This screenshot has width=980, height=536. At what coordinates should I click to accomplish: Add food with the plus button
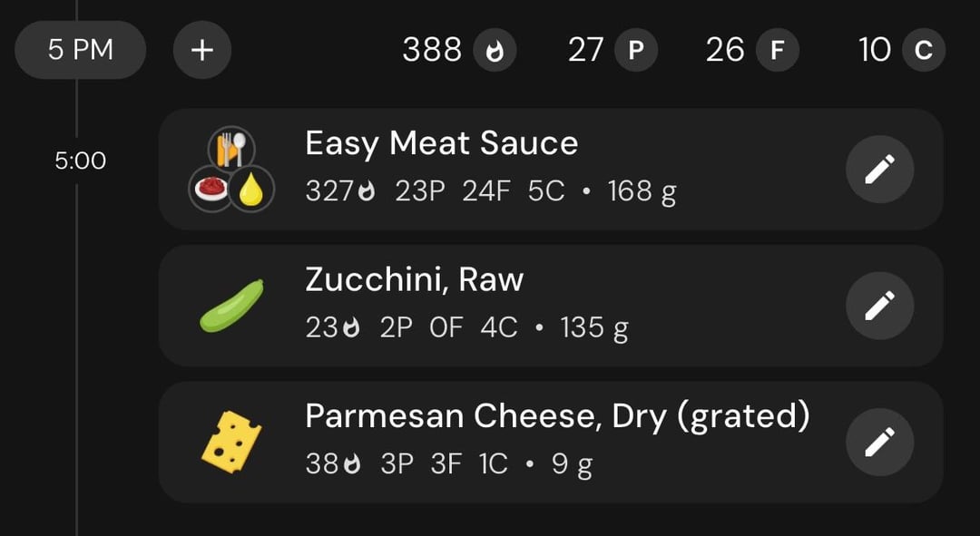[x=201, y=50]
